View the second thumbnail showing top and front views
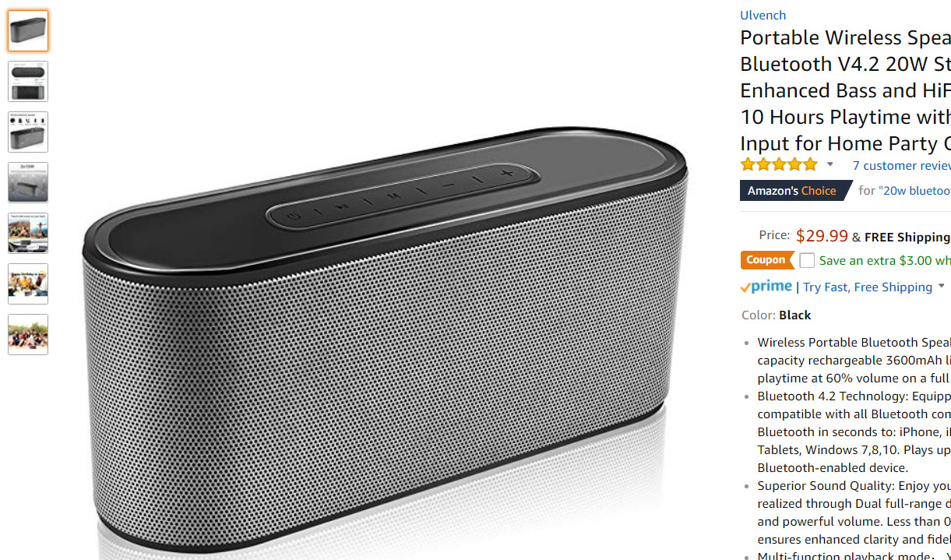The height and width of the screenshot is (560, 951). (28, 81)
